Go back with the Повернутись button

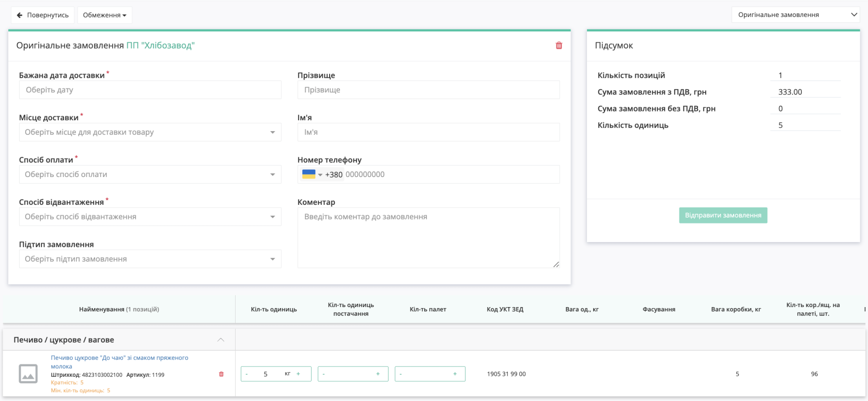point(43,15)
